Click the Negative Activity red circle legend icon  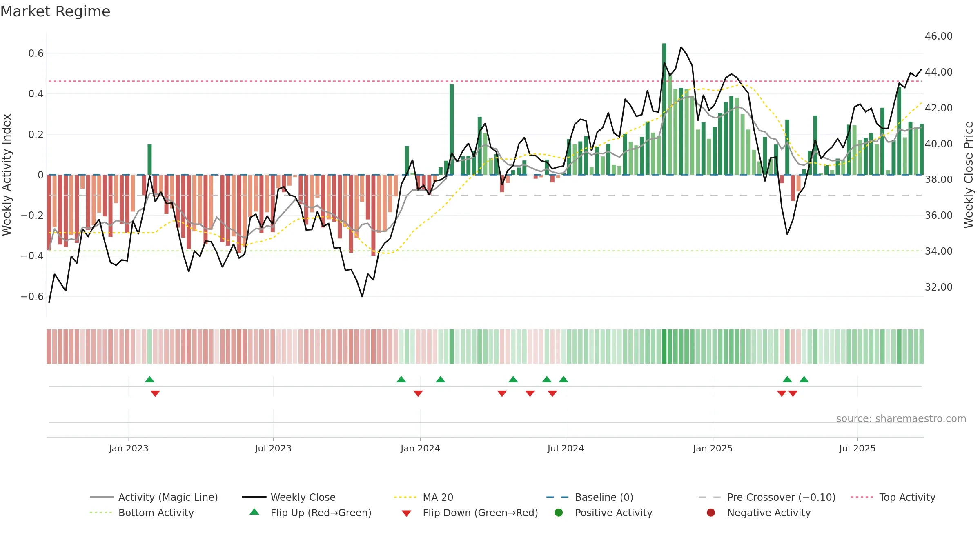pos(711,513)
